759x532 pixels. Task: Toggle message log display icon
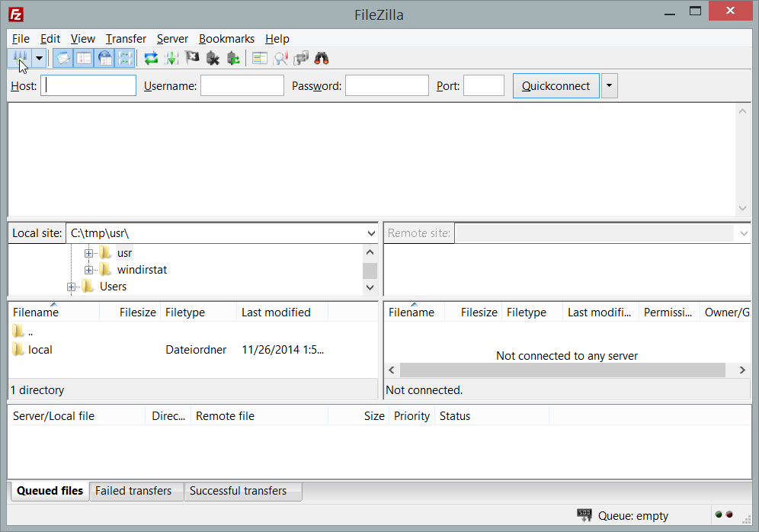62,58
